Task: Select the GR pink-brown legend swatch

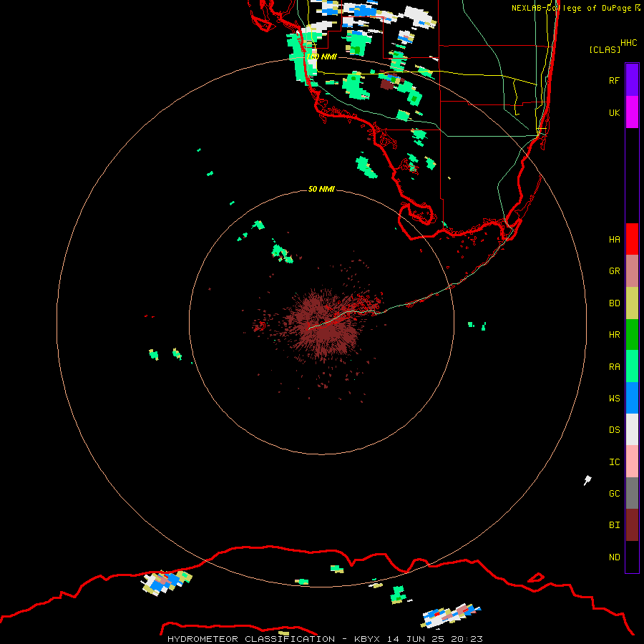Action: click(632, 271)
